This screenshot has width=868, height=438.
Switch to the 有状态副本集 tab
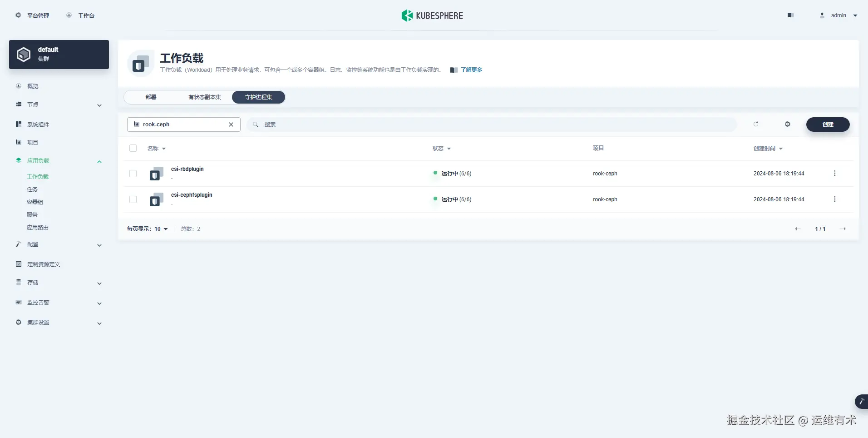click(205, 97)
